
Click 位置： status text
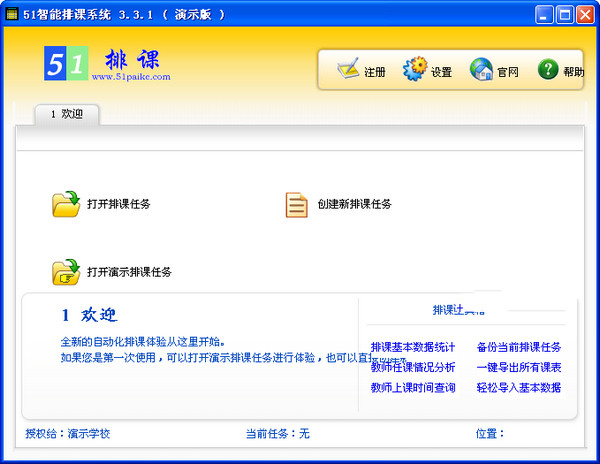[490, 433]
